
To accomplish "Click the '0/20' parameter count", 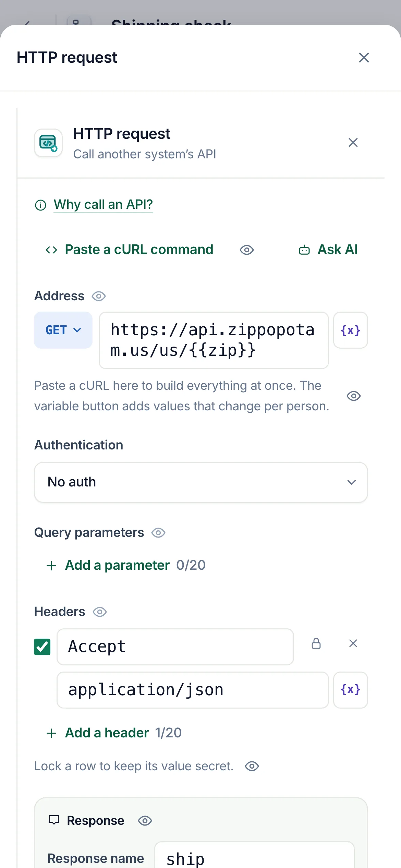I will 191,565.
